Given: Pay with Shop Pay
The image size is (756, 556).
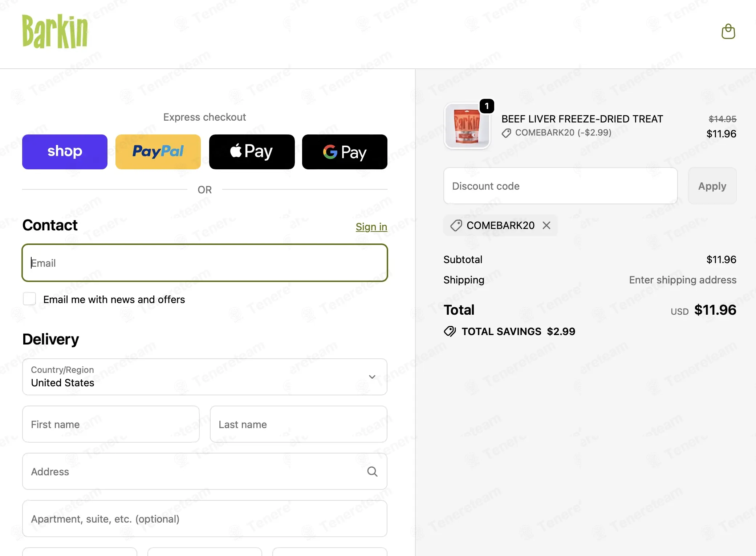Looking at the screenshot, I should pos(65,152).
